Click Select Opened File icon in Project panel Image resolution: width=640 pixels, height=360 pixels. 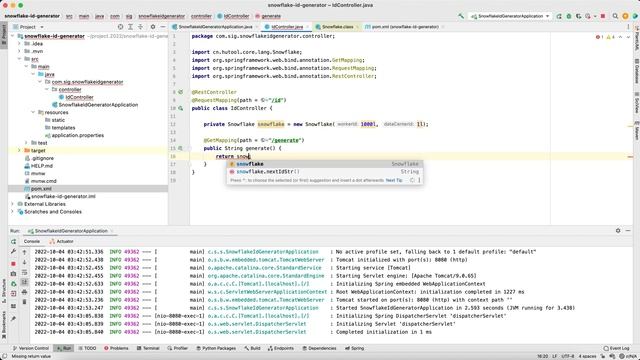(x=120, y=27)
